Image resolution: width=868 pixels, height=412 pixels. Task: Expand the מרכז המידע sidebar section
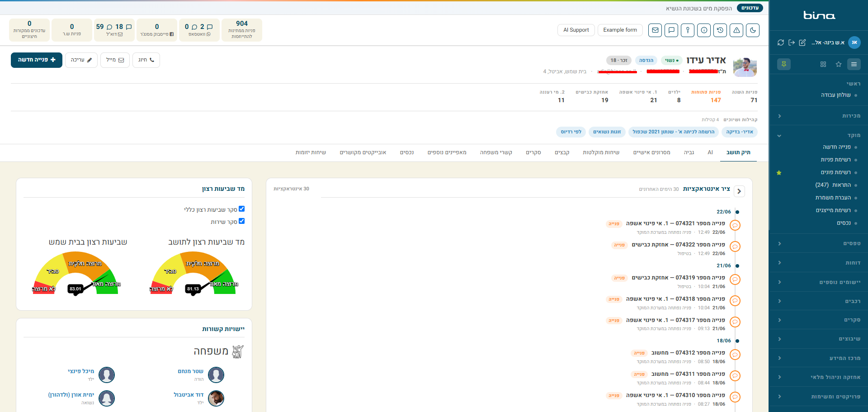[x=819, y=358]
